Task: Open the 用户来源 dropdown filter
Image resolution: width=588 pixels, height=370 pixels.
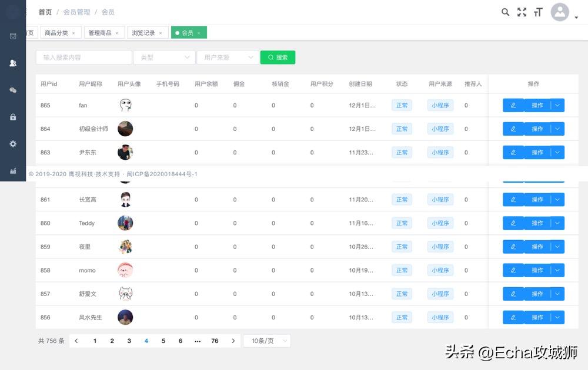Action: pos(228,57)
